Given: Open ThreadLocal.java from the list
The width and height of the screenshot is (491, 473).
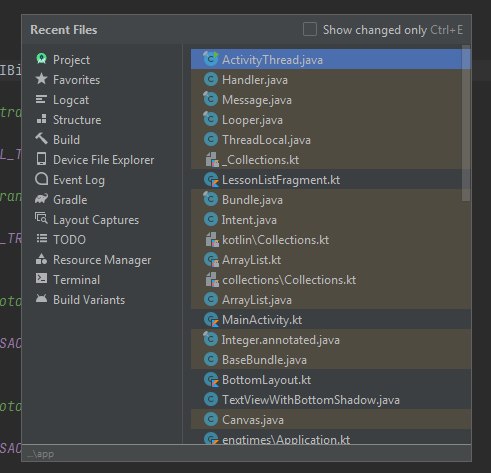Looking at the screenshot, I should pos(330,139).
